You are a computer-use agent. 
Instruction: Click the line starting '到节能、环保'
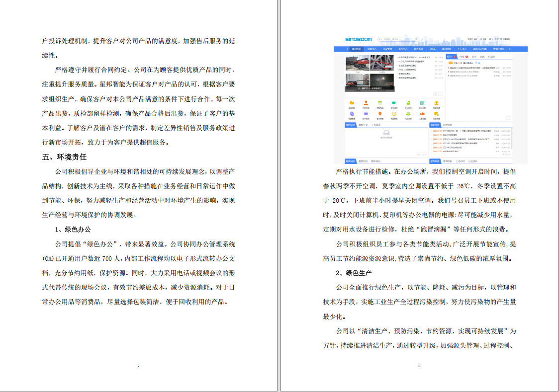coord(138,201)
